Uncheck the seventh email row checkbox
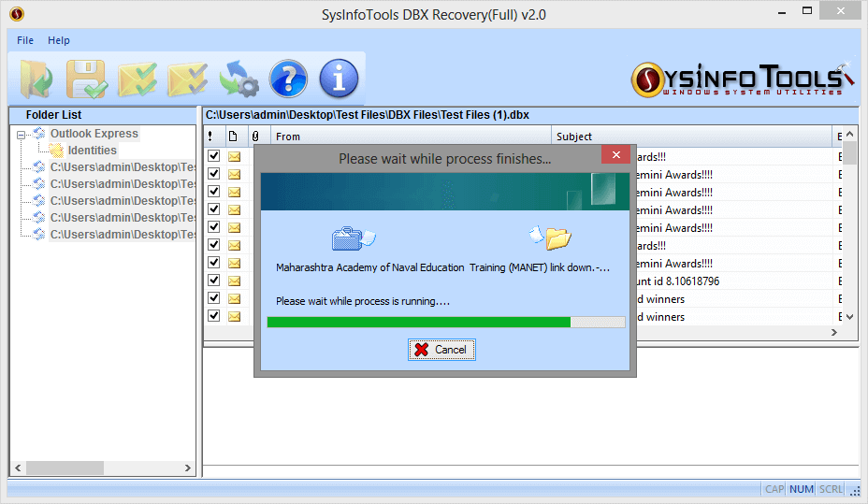The height and width of the screenshot is (504, 868). click(x=213, y=262)
